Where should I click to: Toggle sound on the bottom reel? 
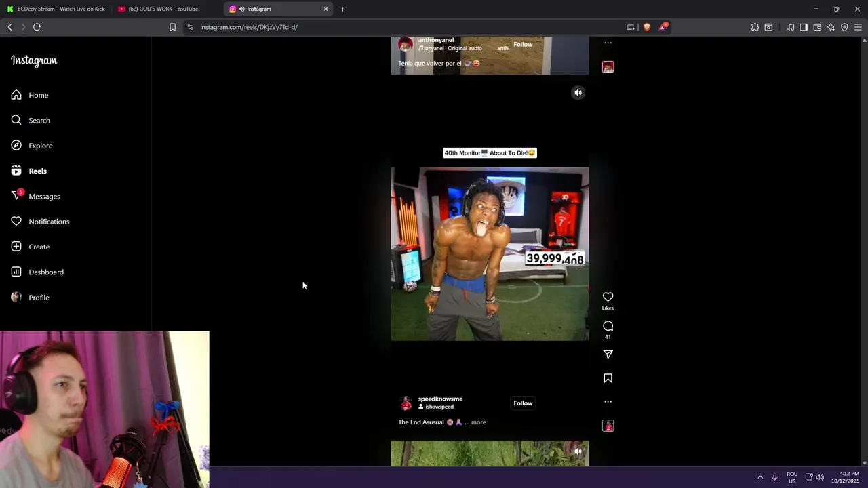click(x=578, y=451)
